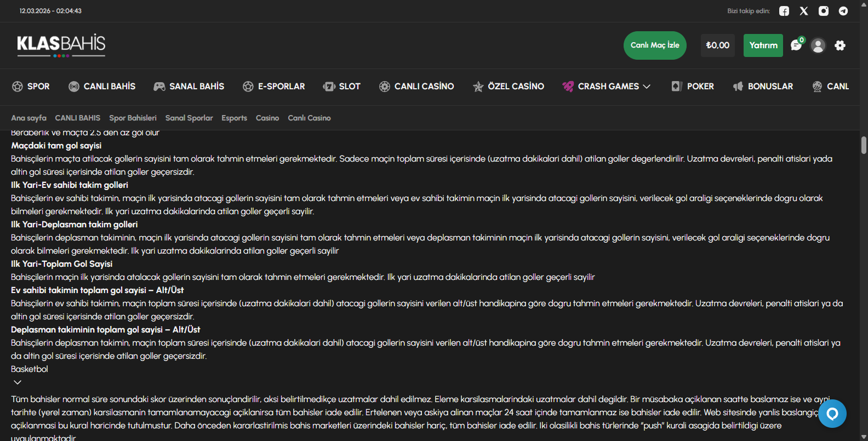Click the Yatırım deposit button
Viewport: 868px width, 441px height.
pos(763,45)
